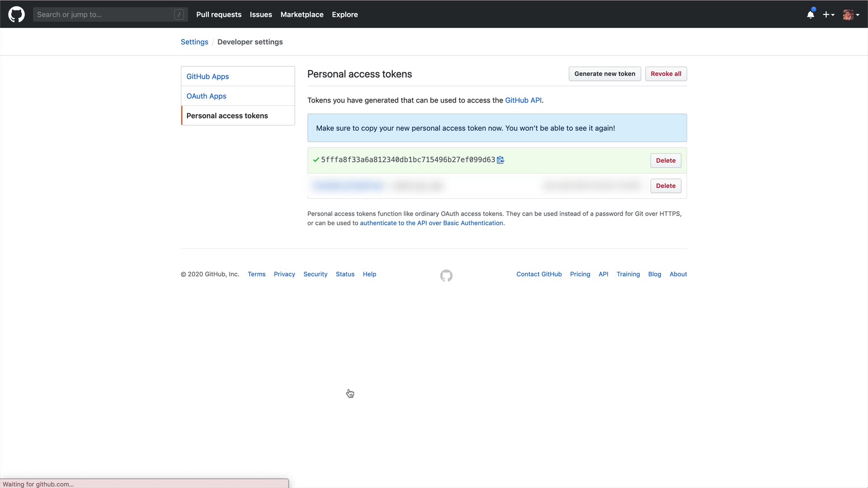Open the user avatar menu

[x=851, y=14]
